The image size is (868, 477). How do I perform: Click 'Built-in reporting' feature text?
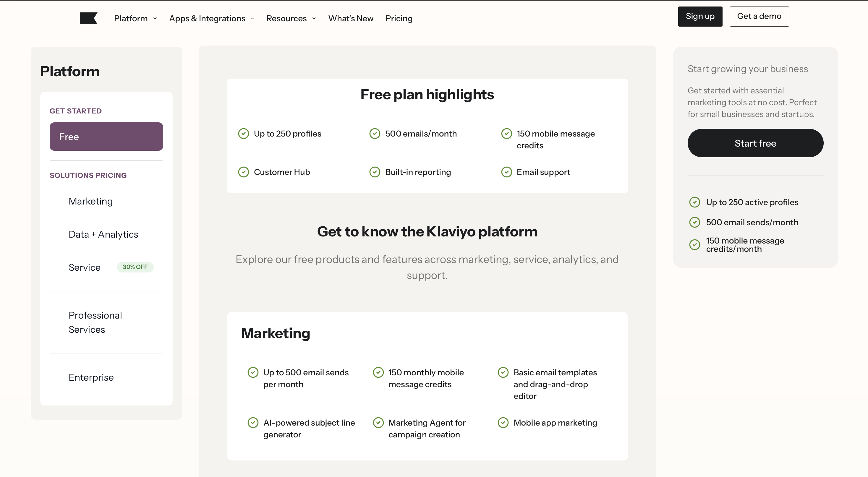click(418, 172)
